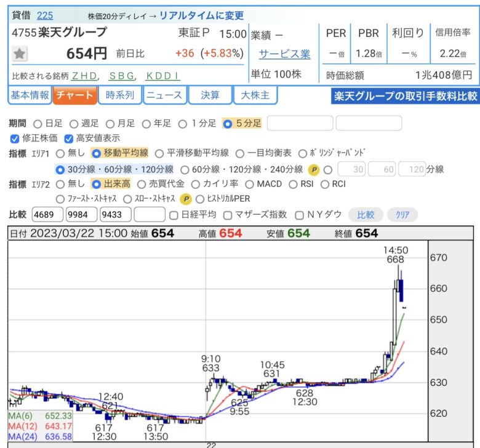Choose 60分線・120分線・240分線 option
Screen dimensions: 480x448
point(185,170)
